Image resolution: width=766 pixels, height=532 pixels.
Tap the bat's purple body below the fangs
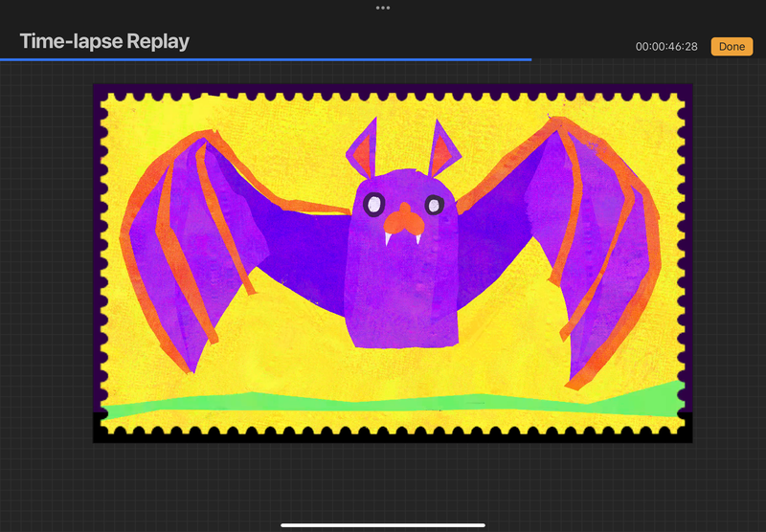(402, 297)
